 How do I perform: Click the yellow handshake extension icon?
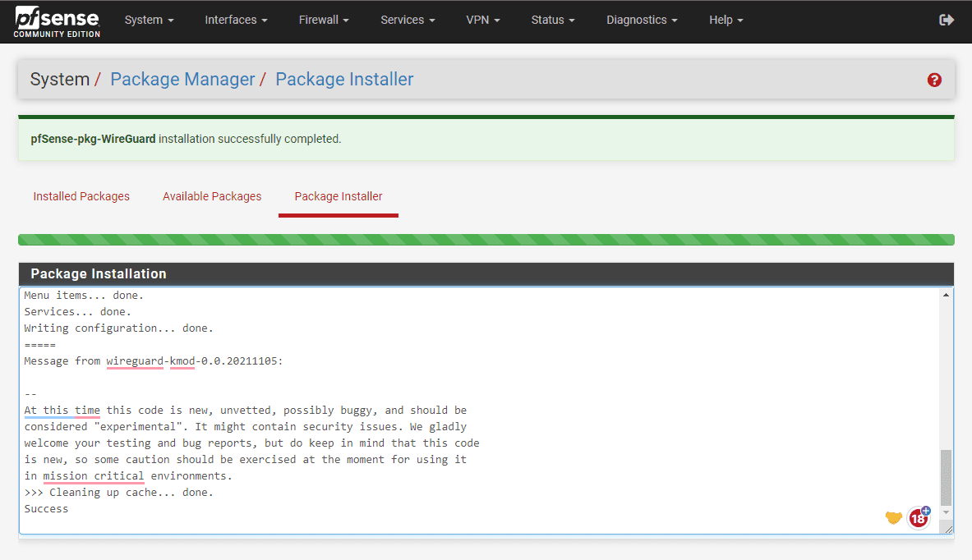[x=893, y=518]
